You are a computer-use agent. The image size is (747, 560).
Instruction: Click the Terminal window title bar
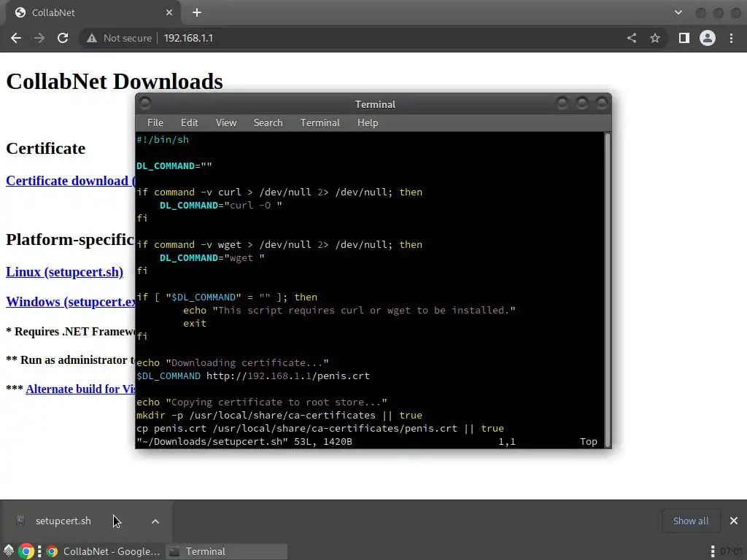(x=373, y=104)
